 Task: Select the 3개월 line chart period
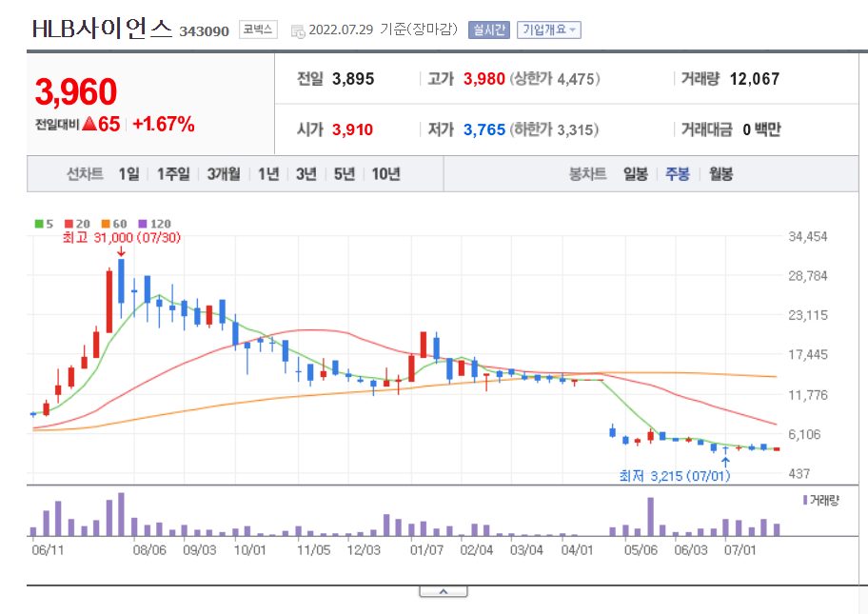pos(224,174)
